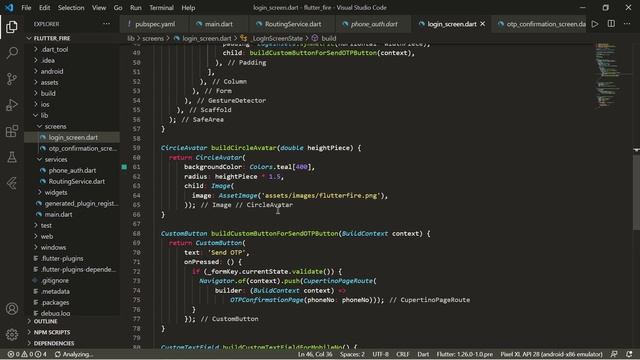Select the Pixel XL API 28 device
The image size is (640, 360).
coord(551,354)
